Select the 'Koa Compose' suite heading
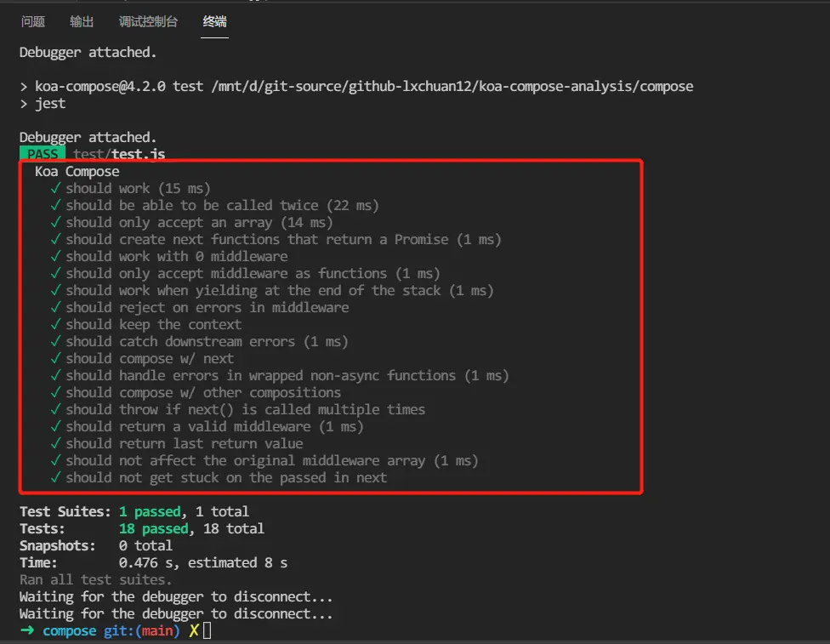Image resolution: width=830 pixels, height=644 pixels. click(77, 172)
